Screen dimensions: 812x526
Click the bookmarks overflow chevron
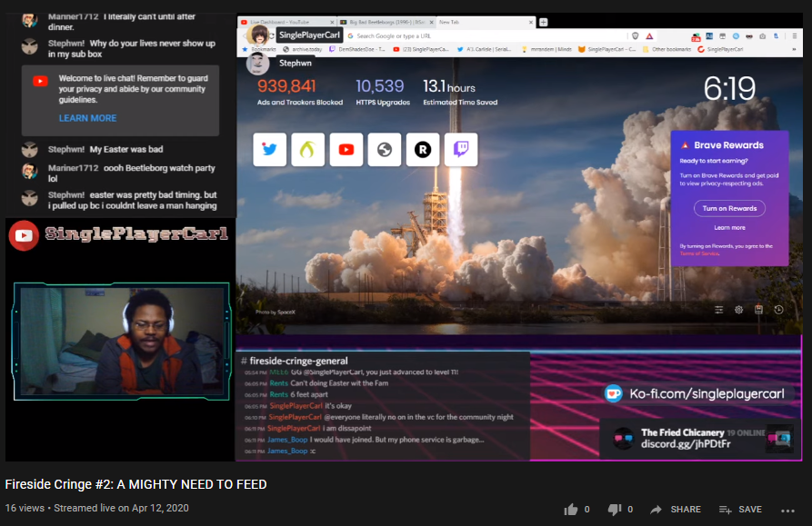794,50
